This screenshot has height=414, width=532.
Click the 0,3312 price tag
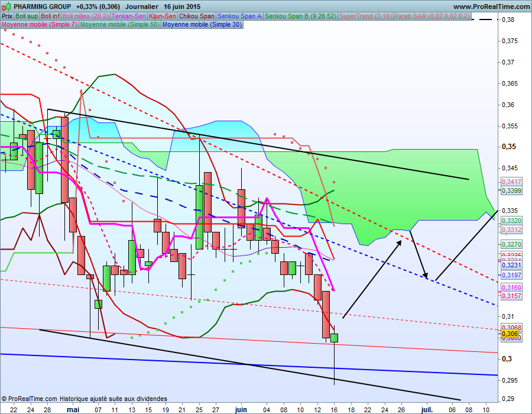511,229
